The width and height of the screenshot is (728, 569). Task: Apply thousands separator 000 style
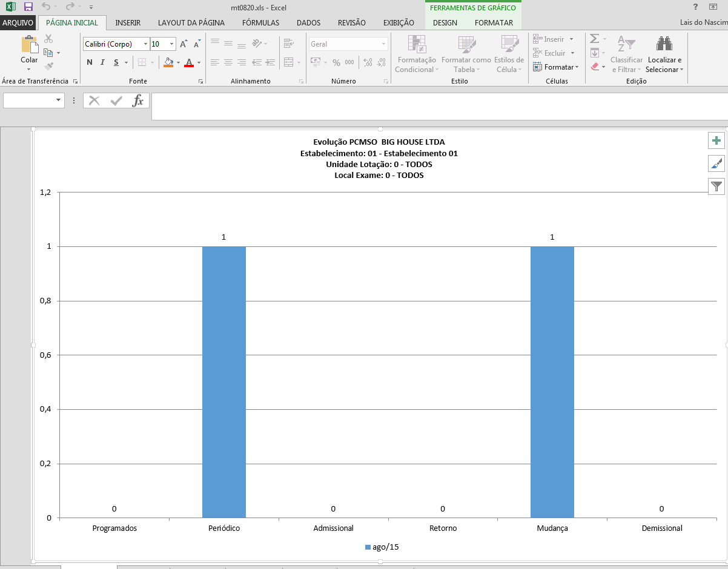tap(349, 62)
